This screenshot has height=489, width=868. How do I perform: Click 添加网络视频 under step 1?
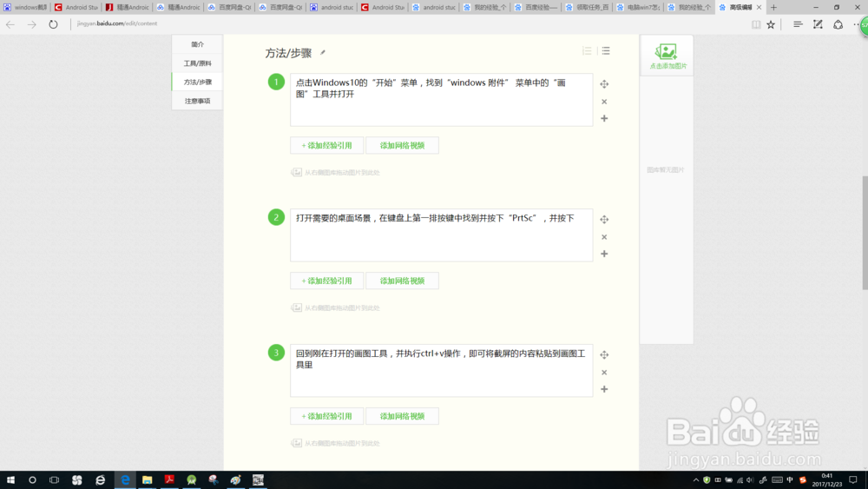point(403,146)
